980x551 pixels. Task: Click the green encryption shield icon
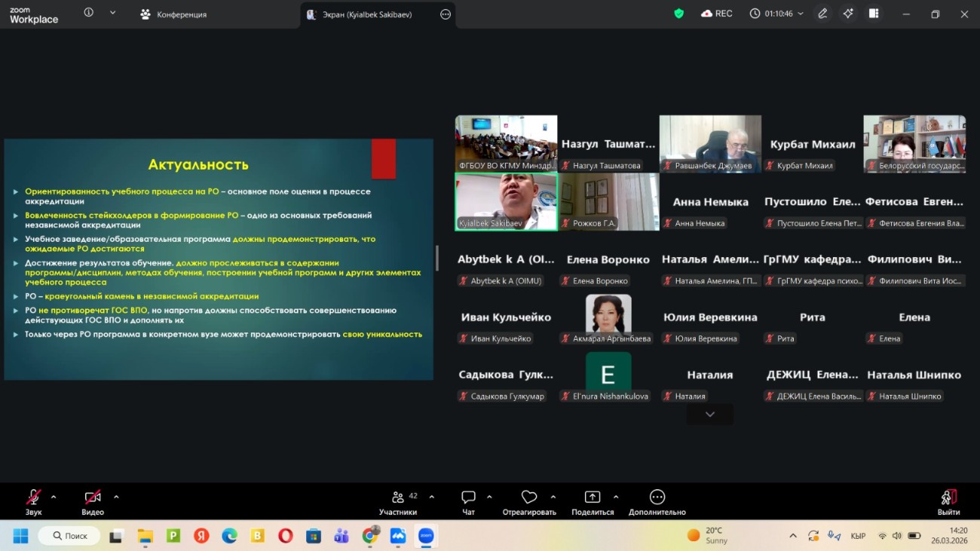678,14
